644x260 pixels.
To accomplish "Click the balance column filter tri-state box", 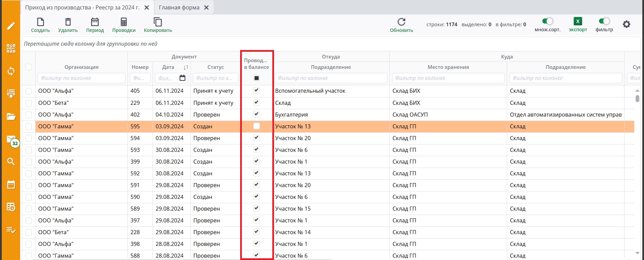I will (x=257, y=78).
